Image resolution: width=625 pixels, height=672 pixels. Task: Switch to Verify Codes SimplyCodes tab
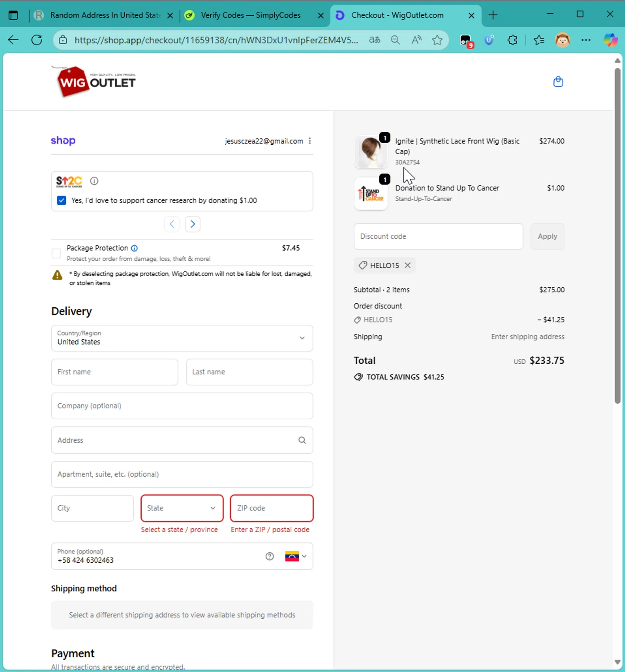[x=254, y=15]
